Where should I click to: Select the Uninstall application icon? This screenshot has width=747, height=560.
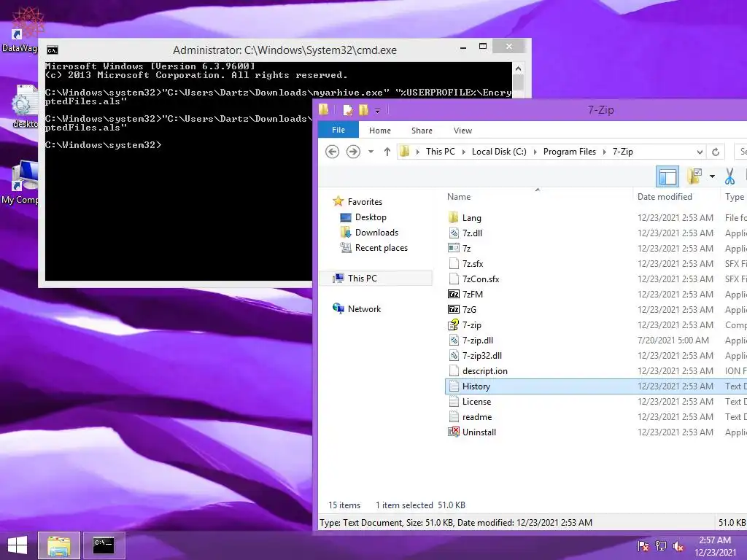454,432
